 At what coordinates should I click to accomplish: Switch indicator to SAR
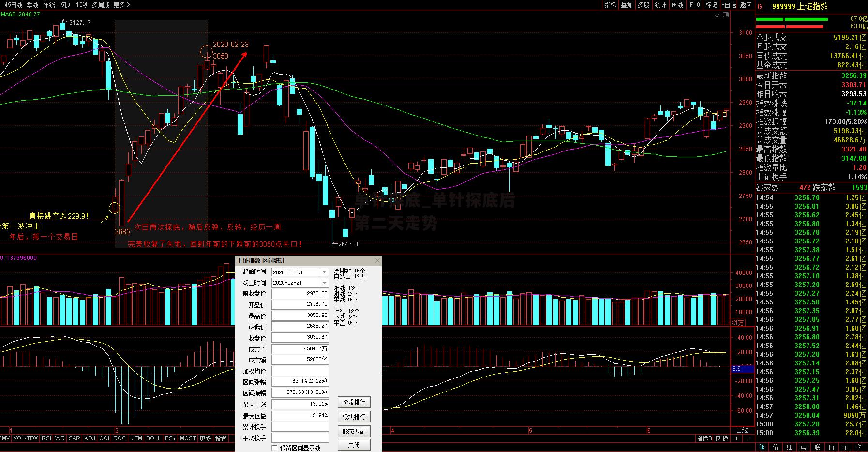[x=75, y=438]
